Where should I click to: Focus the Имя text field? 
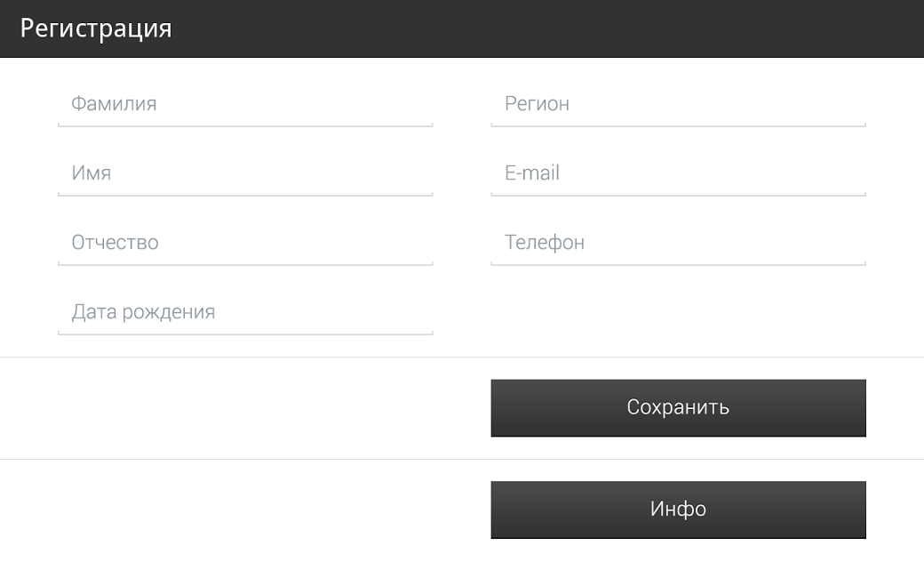pyautogui.click(x=245, y=173)
